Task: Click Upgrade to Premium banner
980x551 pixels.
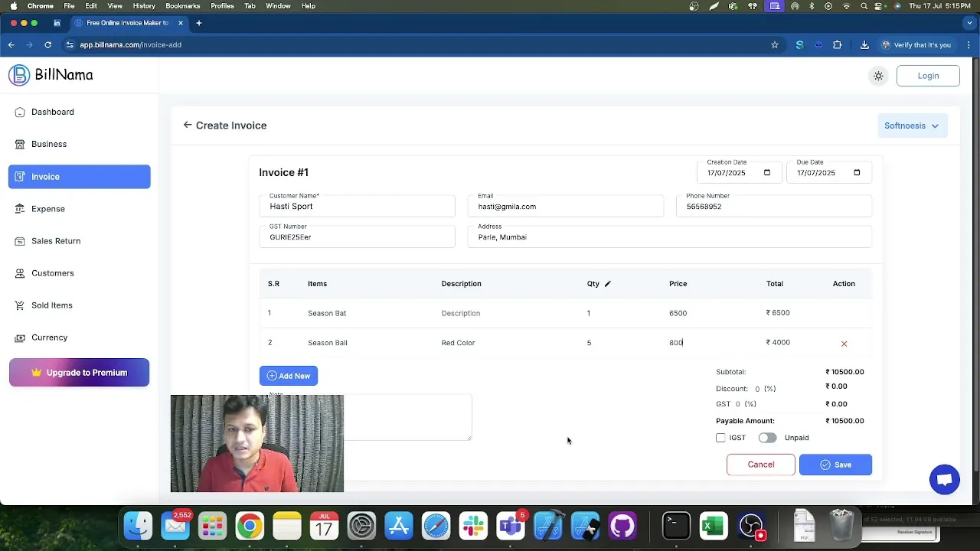Action: [x=80, y=373]
